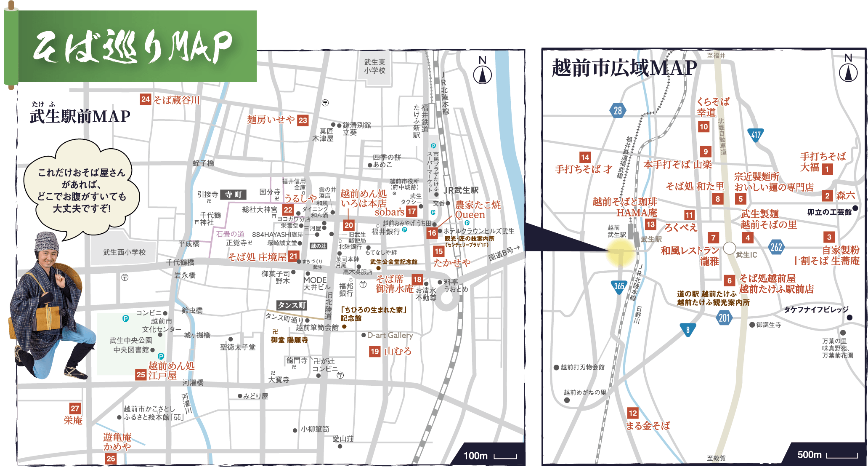Click 農家たこ焼 Queen label
The image size is (868, 467).
click(478, 210)
